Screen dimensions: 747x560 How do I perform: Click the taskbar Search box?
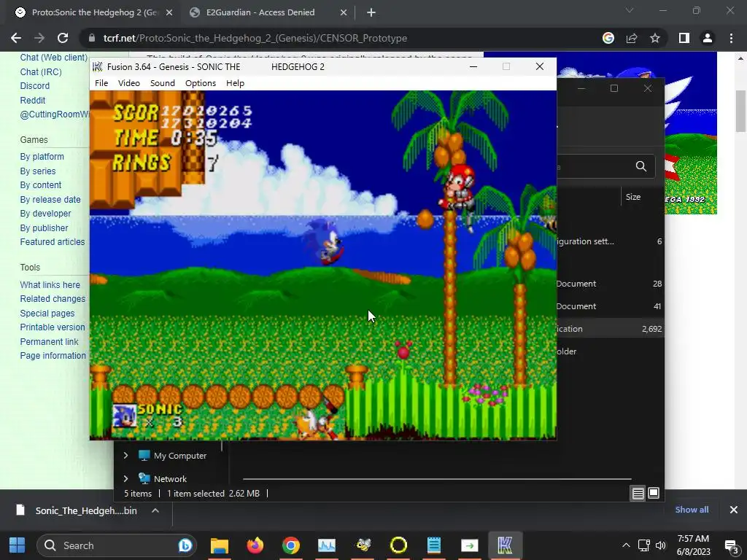[117, 545]
